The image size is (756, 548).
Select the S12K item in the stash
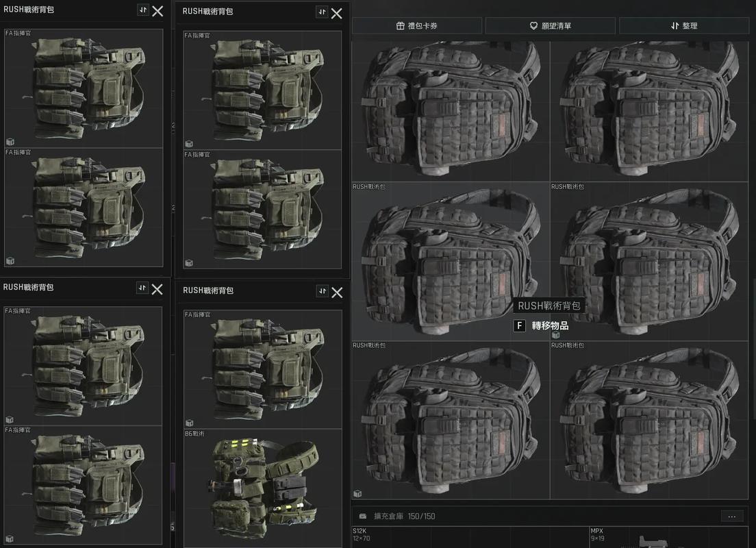click(470, 537)
